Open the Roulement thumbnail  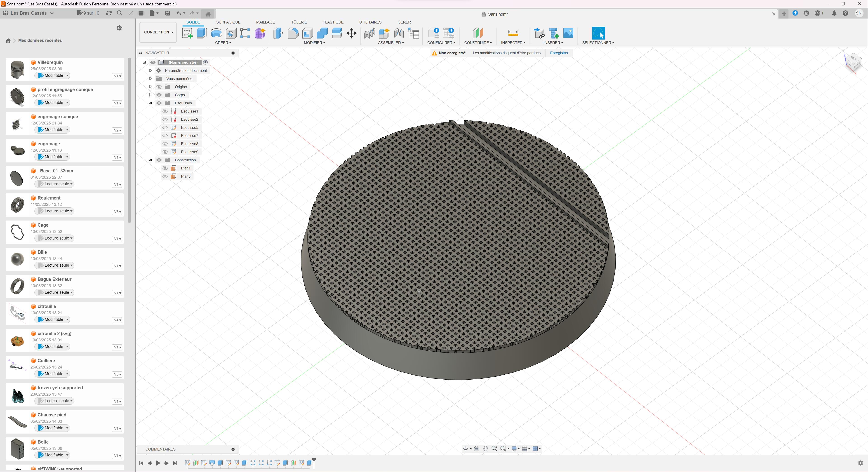click(x=17, y=205)
